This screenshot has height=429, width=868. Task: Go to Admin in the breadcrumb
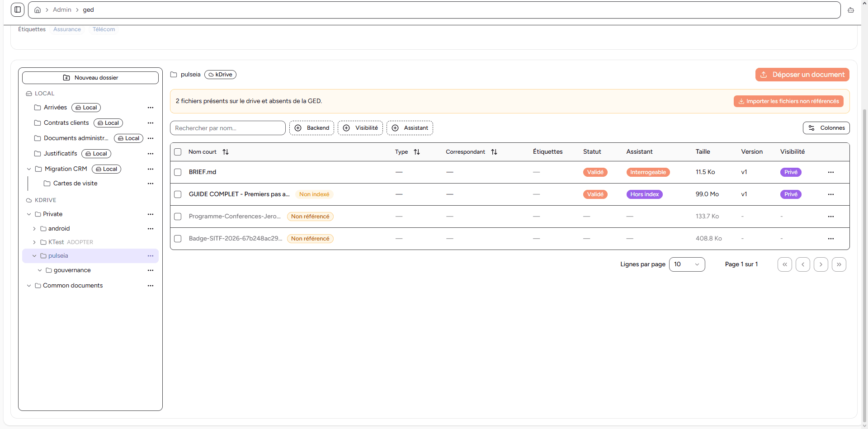[62, 10]
